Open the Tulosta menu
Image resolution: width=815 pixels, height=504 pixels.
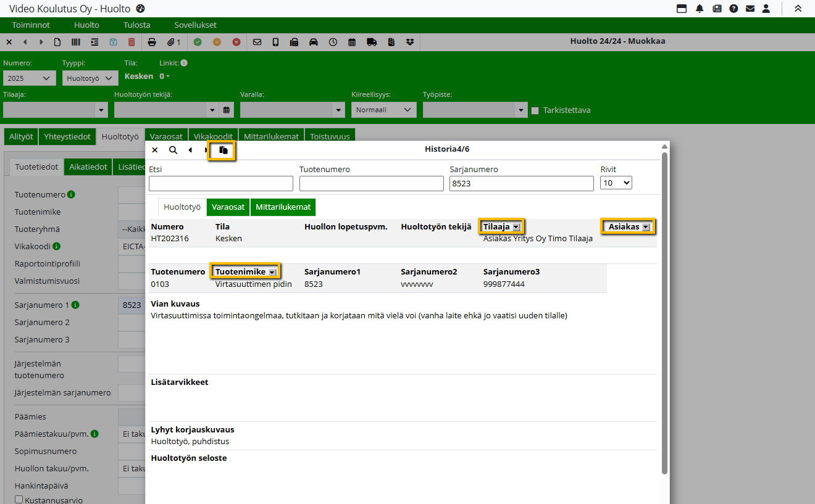(136, 25)
